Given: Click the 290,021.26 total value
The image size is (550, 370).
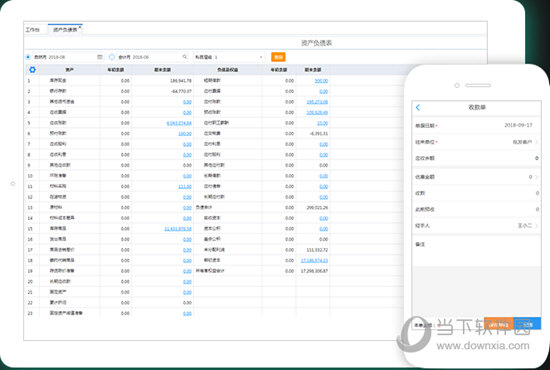Looking at the screenshot, I should (x=317, y=208).
